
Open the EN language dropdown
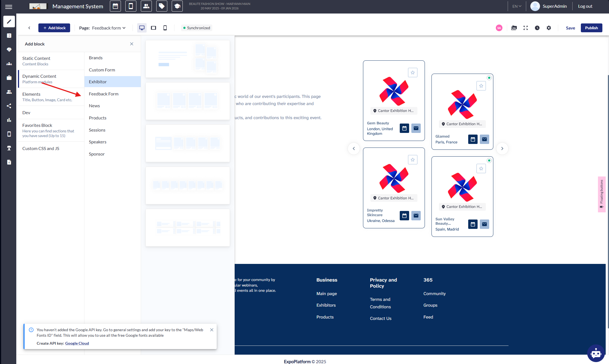[x=517, y=6]
